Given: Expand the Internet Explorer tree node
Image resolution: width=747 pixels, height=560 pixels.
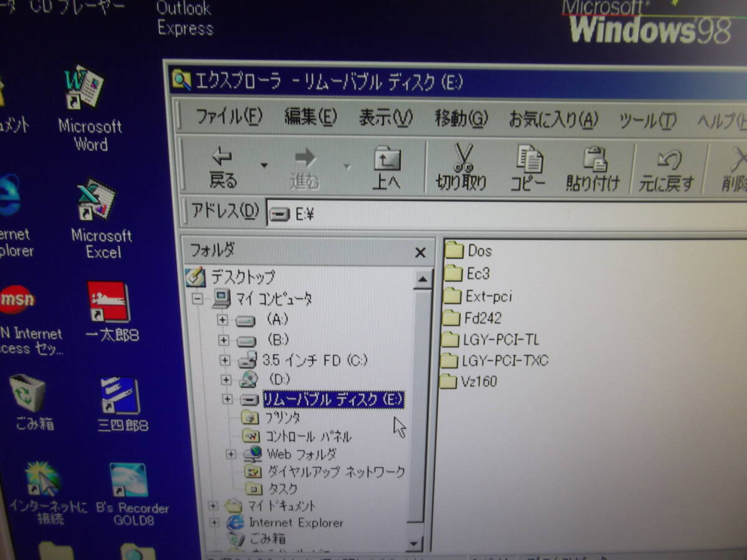Looking at the screenshot, I should (x=214, y=522).
